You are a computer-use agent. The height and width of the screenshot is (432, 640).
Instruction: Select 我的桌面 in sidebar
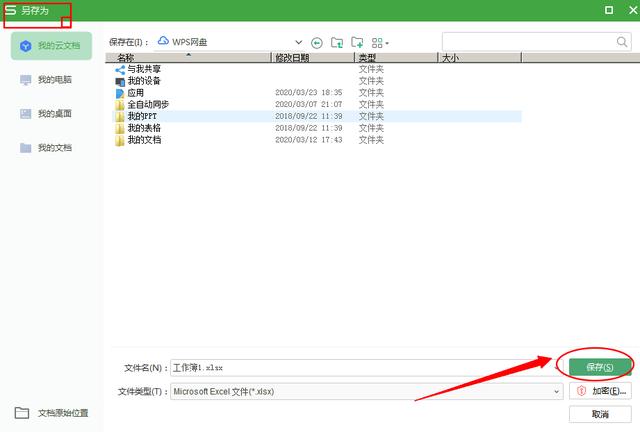(x=46, y=114)
